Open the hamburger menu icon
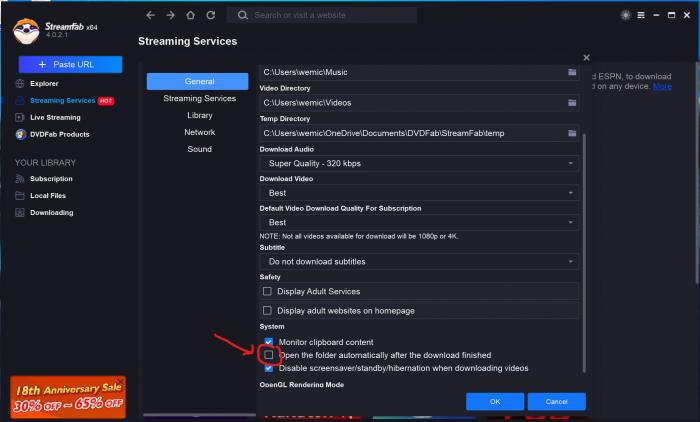The image size is (700, 422). coord(641,15)
